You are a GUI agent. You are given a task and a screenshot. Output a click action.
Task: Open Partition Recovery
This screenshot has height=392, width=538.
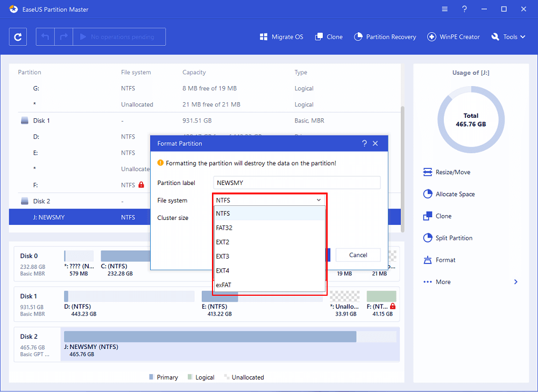point(385,37)
